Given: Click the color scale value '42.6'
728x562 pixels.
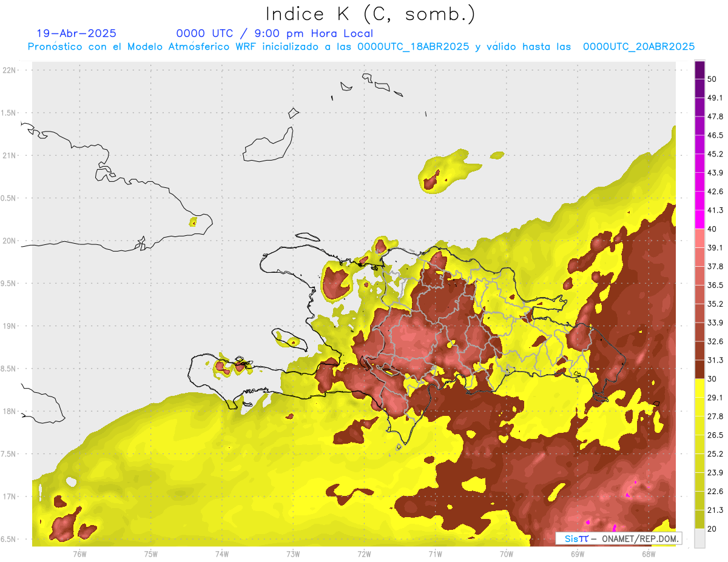Looking at the screenshot, I should [x=715, y=192].
